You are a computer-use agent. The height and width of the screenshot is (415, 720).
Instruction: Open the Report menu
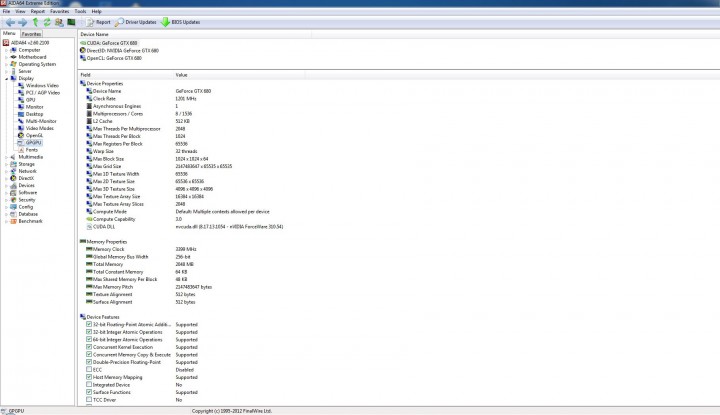point(38,11)
